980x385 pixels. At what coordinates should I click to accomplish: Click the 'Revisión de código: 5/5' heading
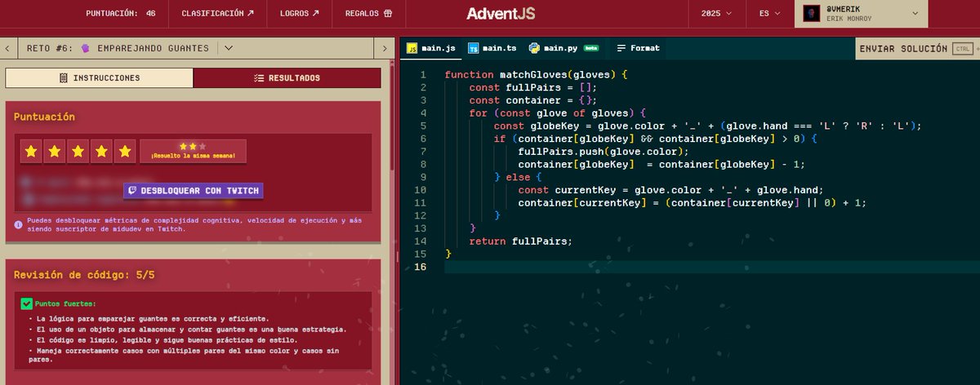pos(84,275)
